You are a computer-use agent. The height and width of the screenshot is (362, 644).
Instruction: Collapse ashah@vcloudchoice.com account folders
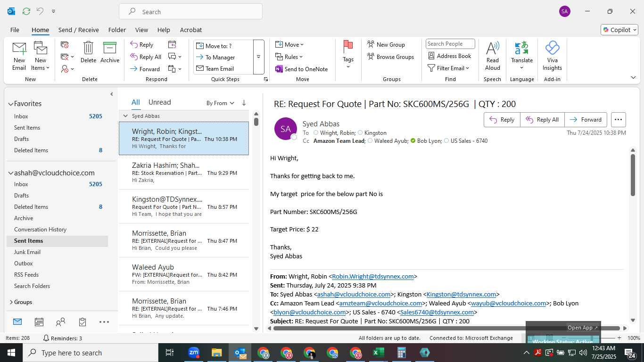[11, 173]
